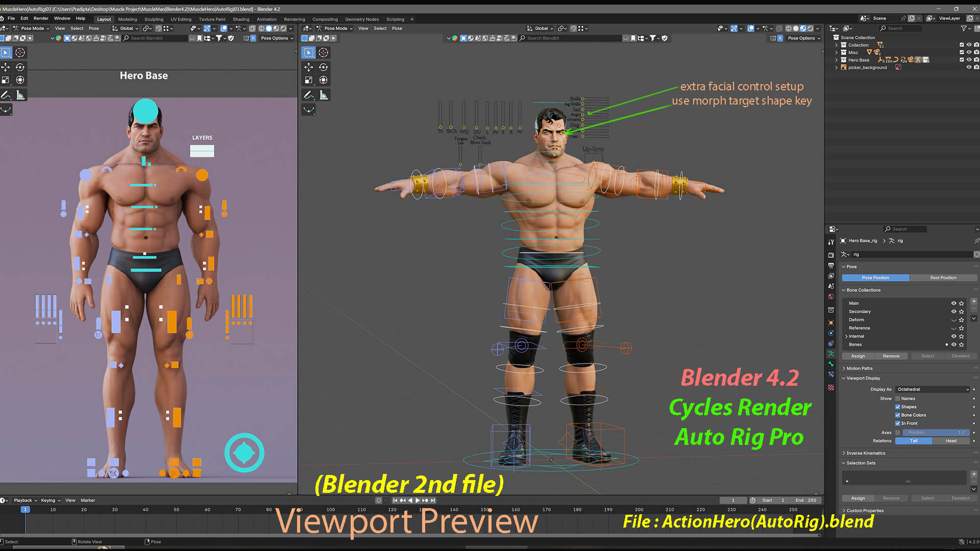This screenshot has width=980, height=551.
Task: Jump to the timeline start frame
Action: pos(395,500)
